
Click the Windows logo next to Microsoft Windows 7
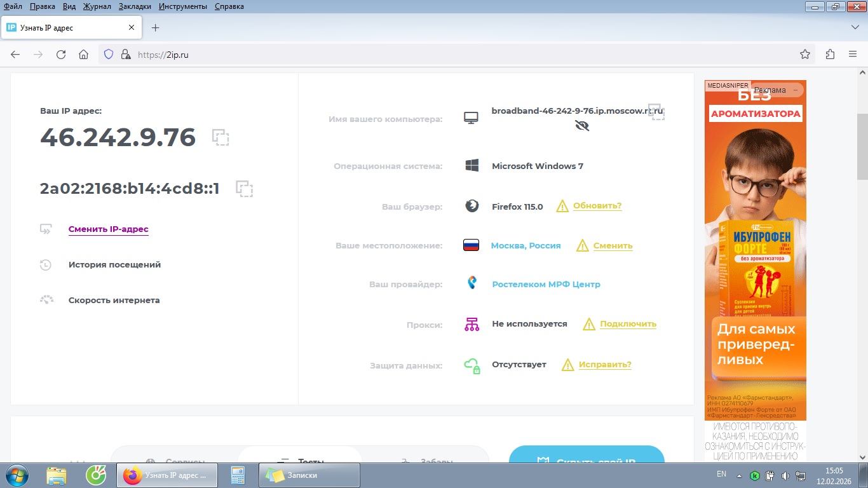point(471,166)
